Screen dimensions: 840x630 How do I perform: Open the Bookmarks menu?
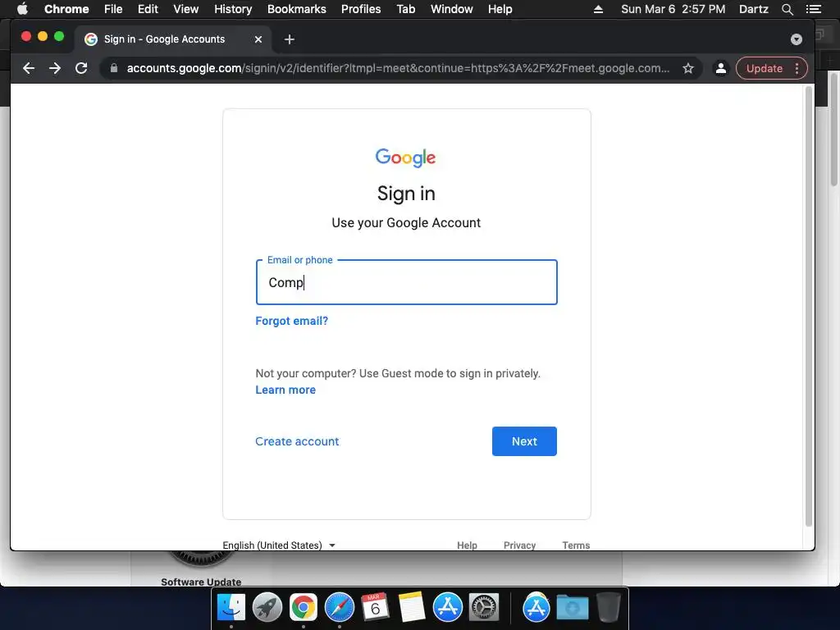pyautogui.click(x=297, y=9)
